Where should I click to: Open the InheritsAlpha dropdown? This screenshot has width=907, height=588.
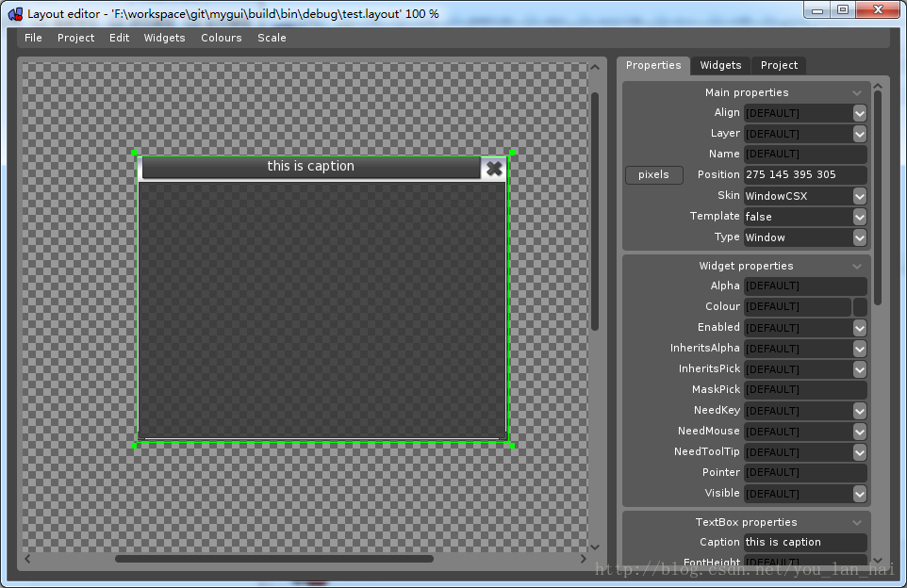[860, 349]
